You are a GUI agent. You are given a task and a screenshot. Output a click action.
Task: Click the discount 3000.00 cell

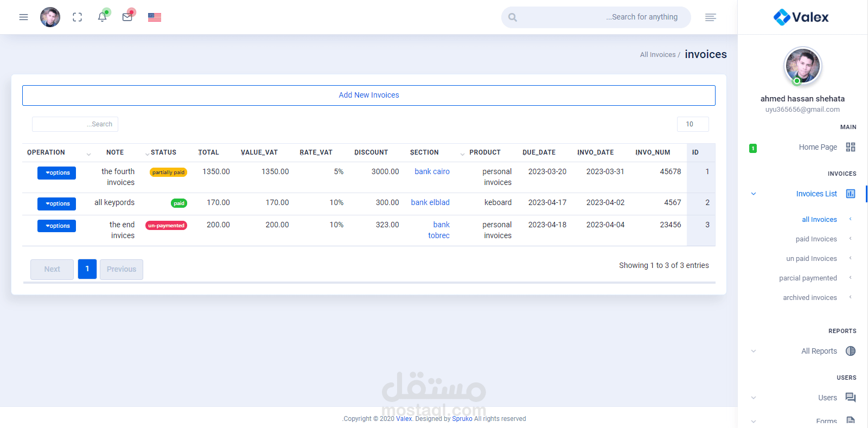385,171
